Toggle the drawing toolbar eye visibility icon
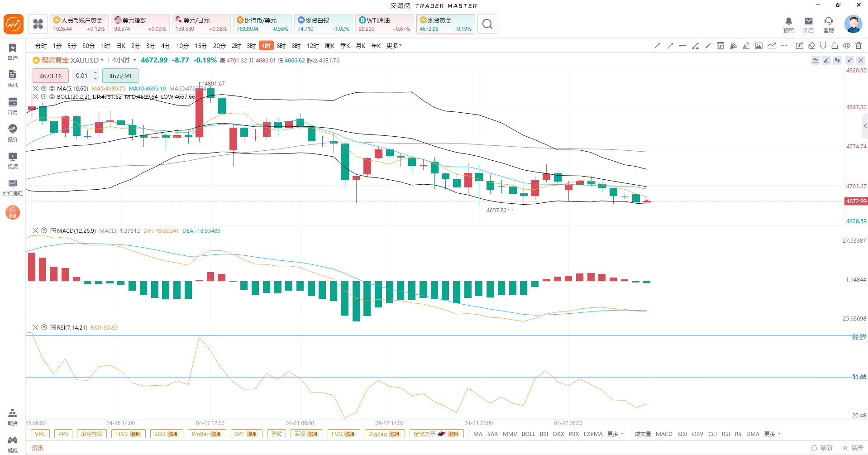The width and height of the screenshot is (868, 455). [846, 46]
